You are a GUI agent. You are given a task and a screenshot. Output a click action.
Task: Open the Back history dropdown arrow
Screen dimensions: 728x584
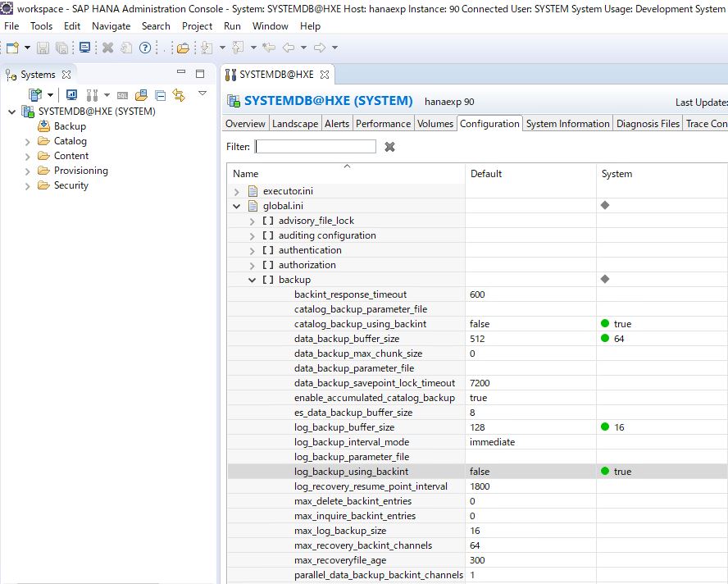click(303, 48)
